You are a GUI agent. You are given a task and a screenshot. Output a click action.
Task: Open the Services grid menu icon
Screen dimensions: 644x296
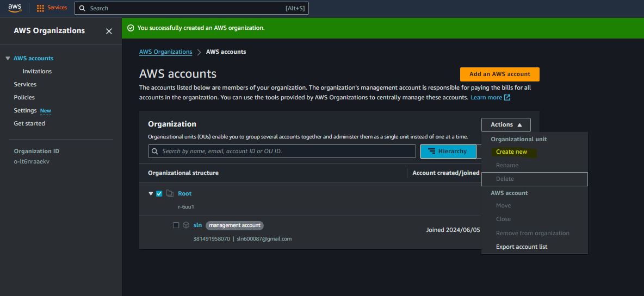tap(40, 8)
